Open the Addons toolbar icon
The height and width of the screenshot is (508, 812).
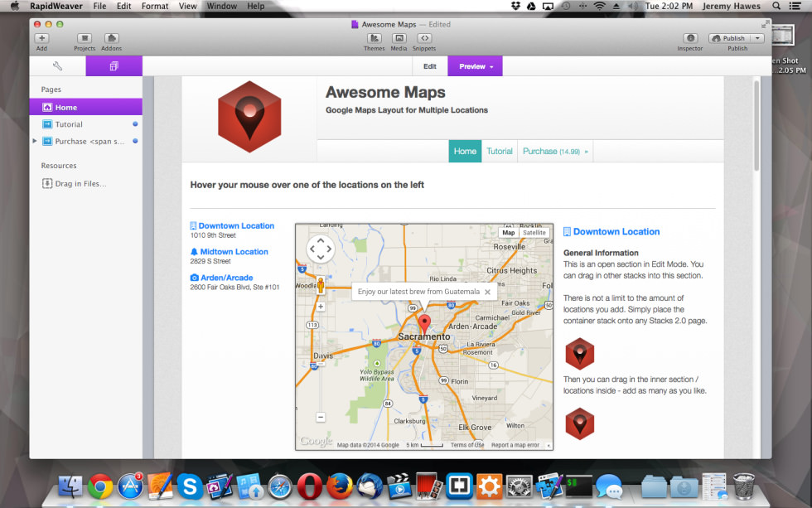pyautogui.click(x=111, y=38)
